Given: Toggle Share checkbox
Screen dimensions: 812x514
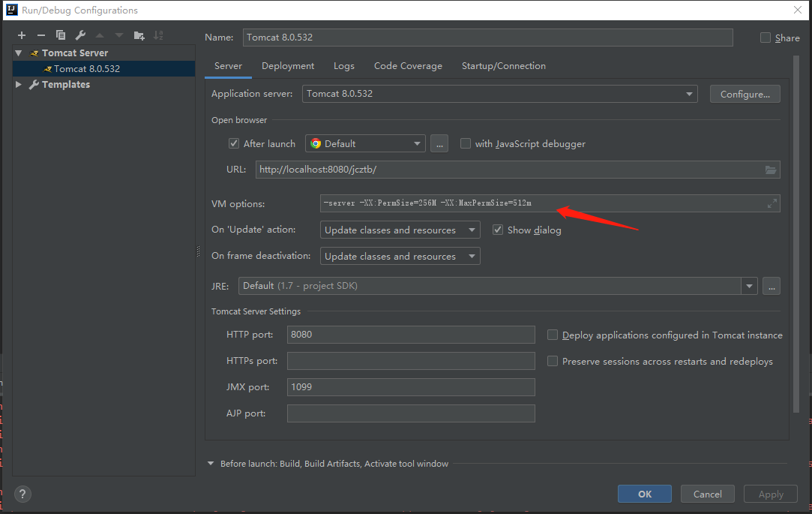Looking at the screenshot, I should click(765, 38).
